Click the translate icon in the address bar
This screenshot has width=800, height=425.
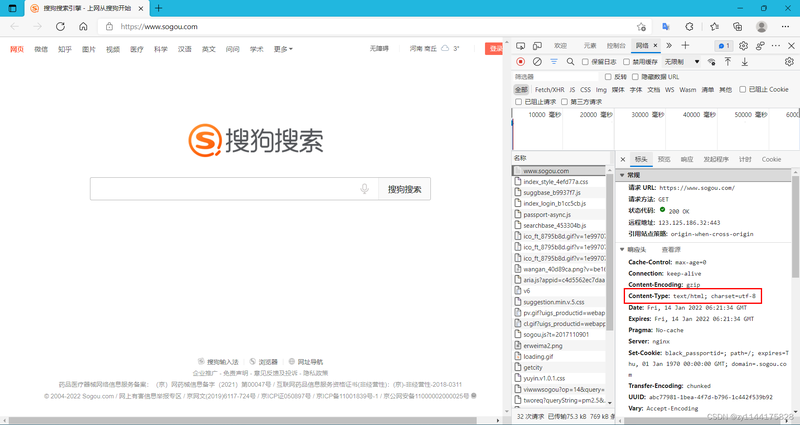[666, 27]
